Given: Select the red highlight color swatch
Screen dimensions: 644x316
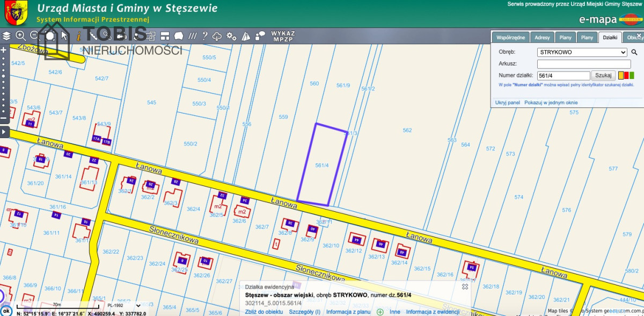Looking at the screenshot, I should [626, 76].
